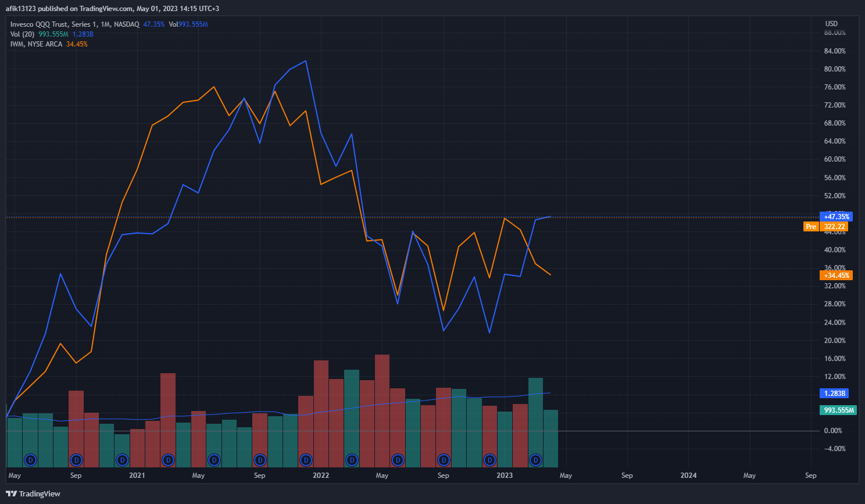Image resolution: width=865 pixels, height=504 pixels.
Task: Click the 2023 time axis label
Action: [x=505, y=476]
